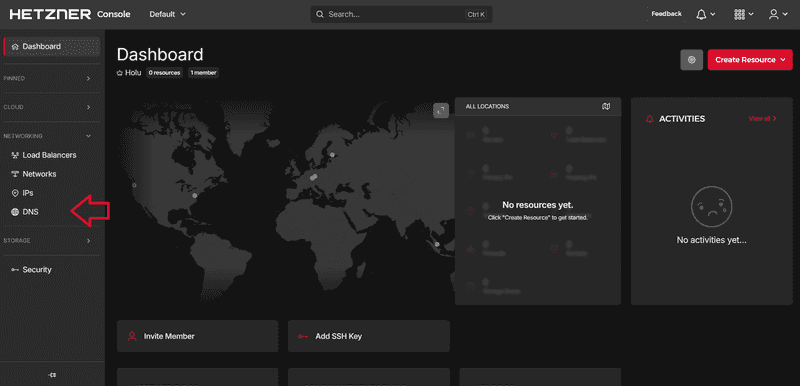The width and height of the screenshot is (800, 386).
Task: Collapse the Networking section
Action: point(47,136)
